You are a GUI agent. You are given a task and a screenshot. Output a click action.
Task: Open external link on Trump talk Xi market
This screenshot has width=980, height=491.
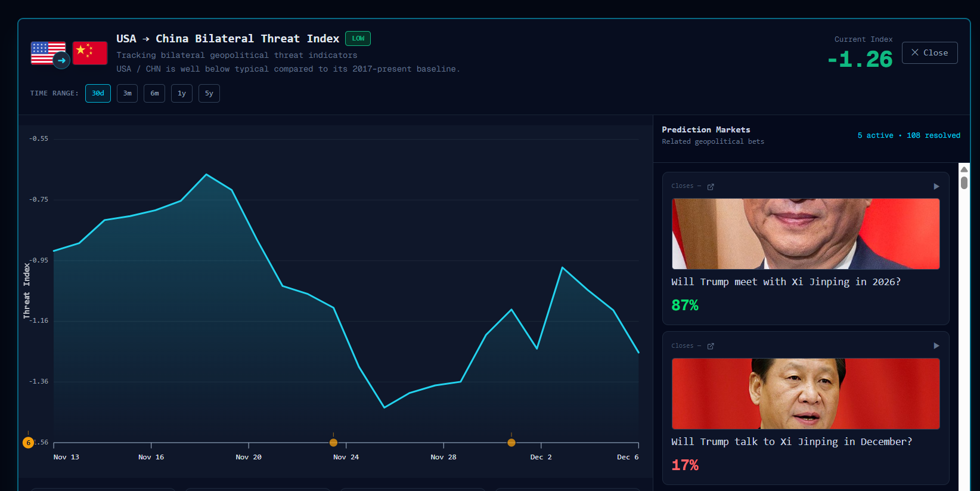(x=711, y=346)
